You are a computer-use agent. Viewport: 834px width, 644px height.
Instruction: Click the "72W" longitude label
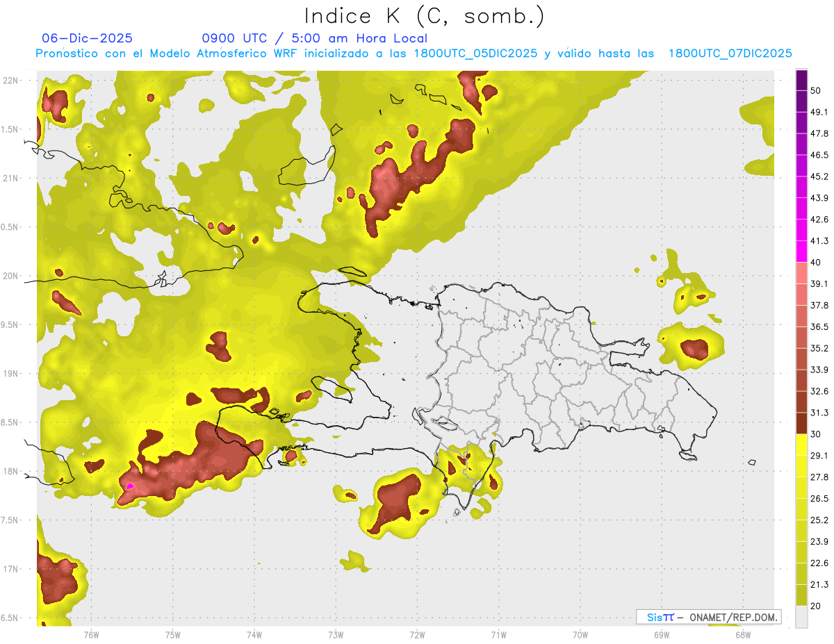click(418, 635)
